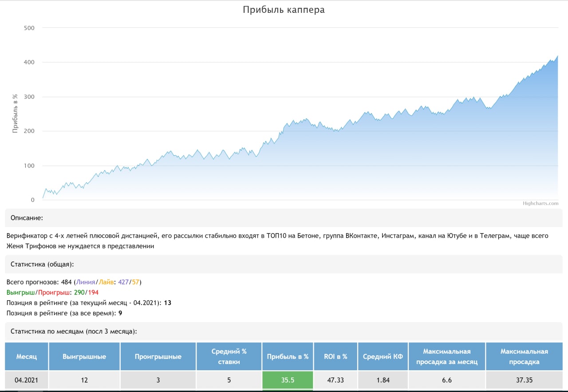Click the red "Проигрыш" label

click(53, 293)
